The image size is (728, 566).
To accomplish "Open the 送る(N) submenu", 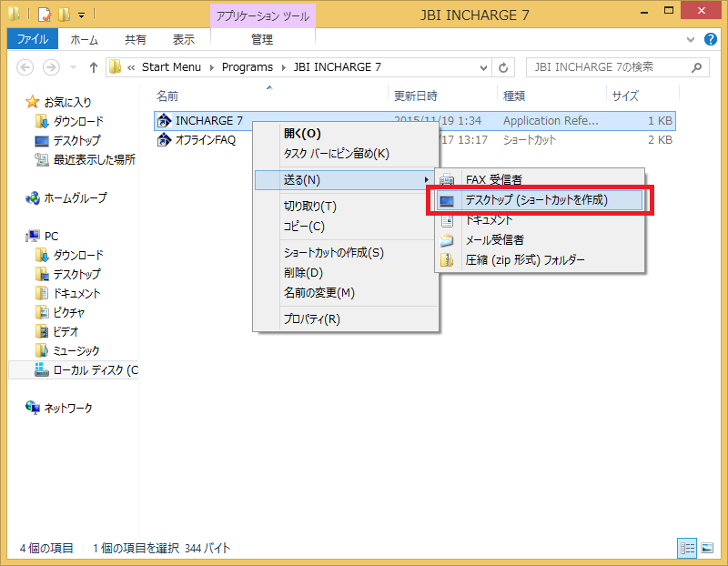I will point(344,180).
